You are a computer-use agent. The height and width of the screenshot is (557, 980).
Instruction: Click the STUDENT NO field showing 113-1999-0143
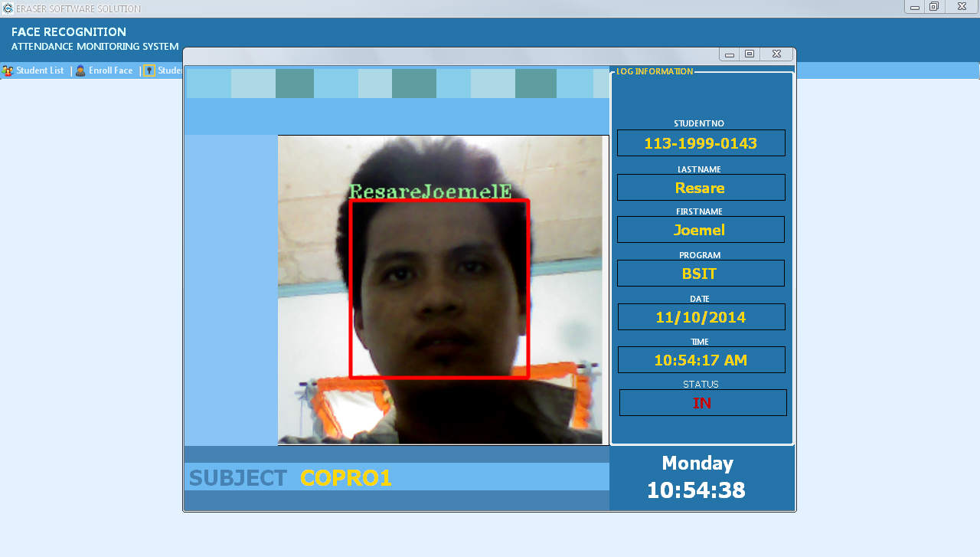pyautogui.click(x=701, y=143)
